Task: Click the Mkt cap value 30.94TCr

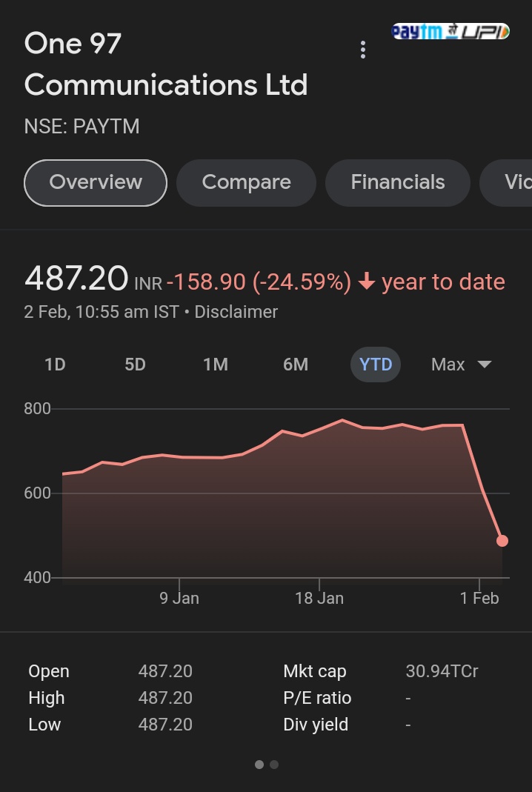Action: click(442, 671)
